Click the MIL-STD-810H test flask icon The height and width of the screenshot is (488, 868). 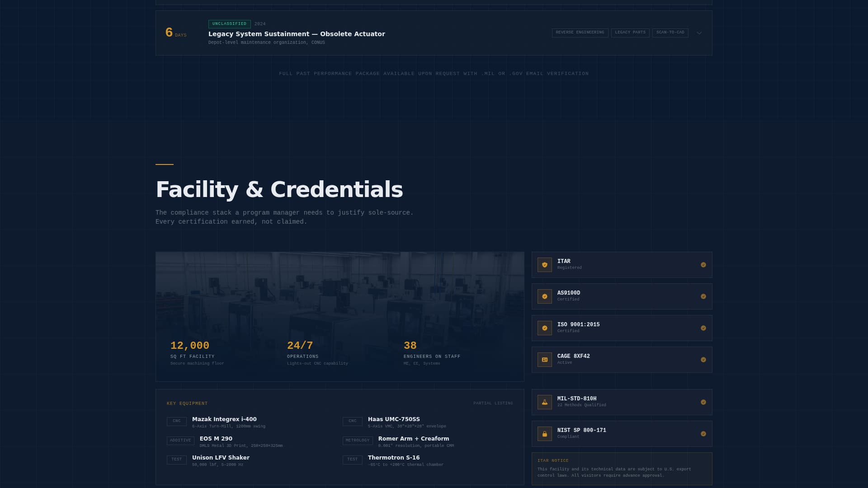544,402
